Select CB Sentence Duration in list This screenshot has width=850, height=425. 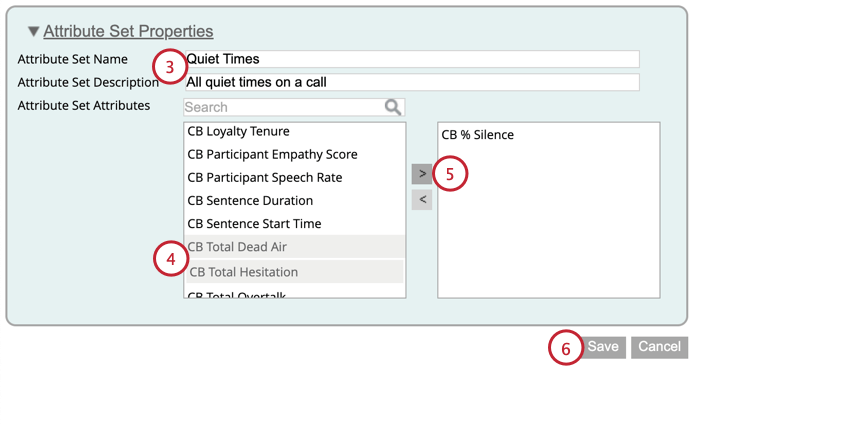[250, 200]
